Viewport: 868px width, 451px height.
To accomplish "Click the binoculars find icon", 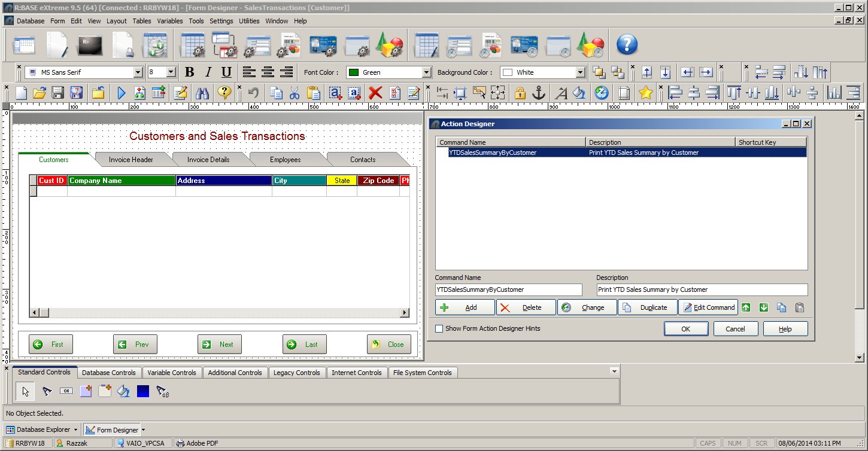I will coord(202,93).
